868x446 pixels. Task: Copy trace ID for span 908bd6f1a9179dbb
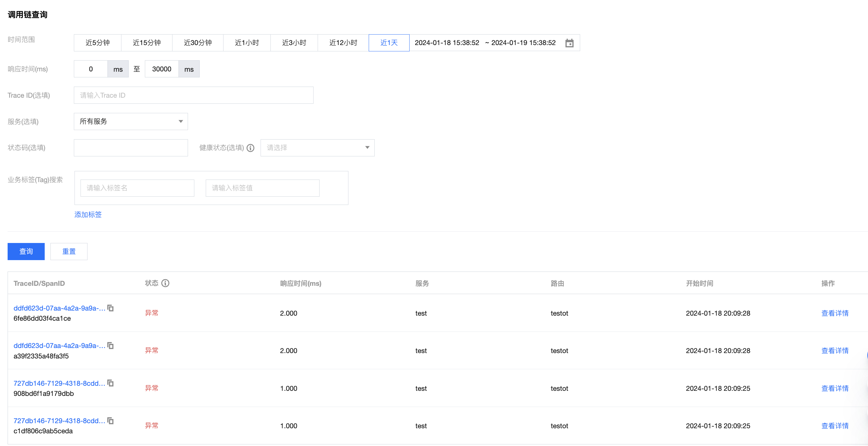click(110, 383)
